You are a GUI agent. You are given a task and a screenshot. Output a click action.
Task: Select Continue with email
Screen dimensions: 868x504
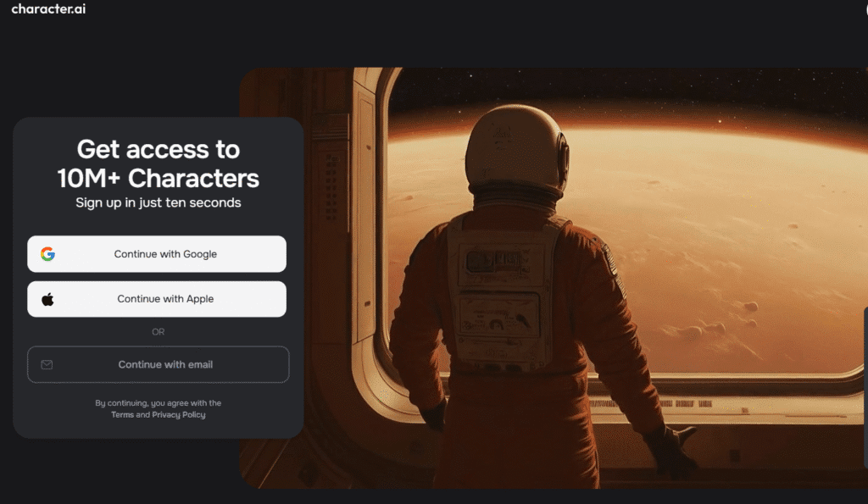pos(159,364)
